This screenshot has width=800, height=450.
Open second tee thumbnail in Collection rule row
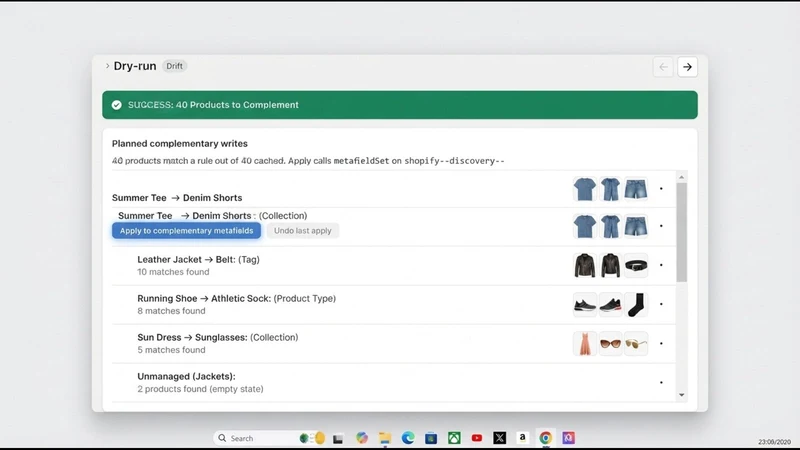click(610, 227)
